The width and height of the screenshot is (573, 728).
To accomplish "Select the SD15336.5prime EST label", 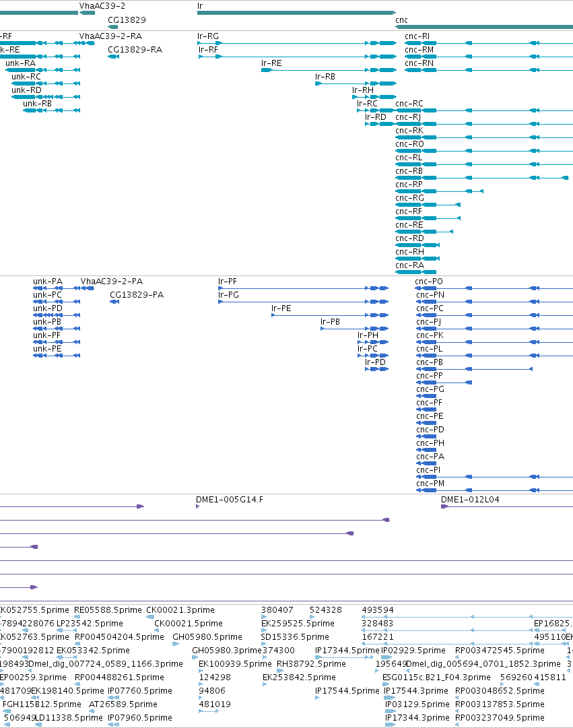I will (x=295, y=637).
